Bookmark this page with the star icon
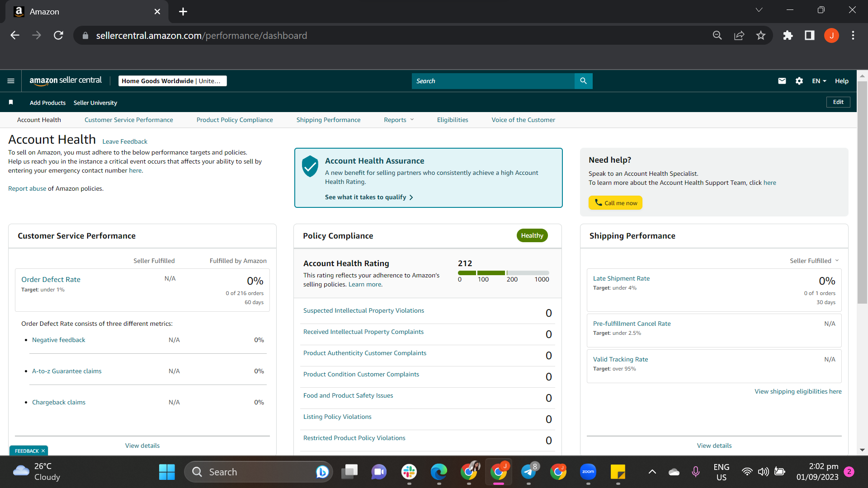This screenshot has width=868, height=488. click(761, 35)
